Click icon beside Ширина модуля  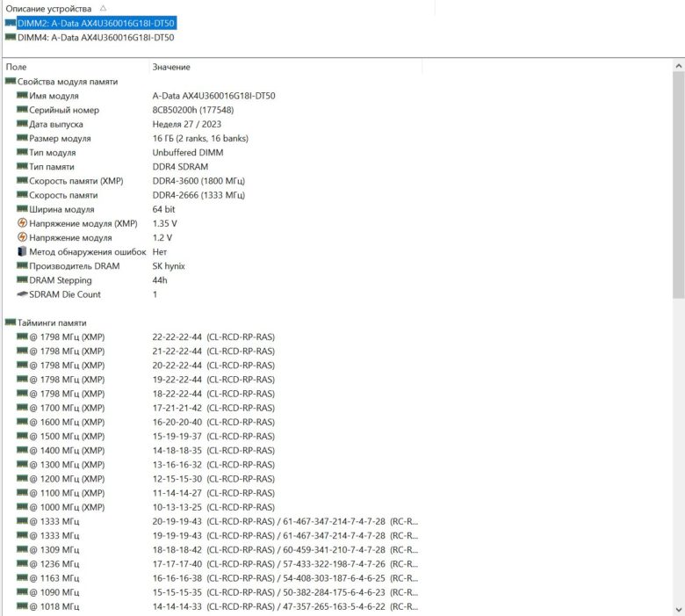point(22,208)
